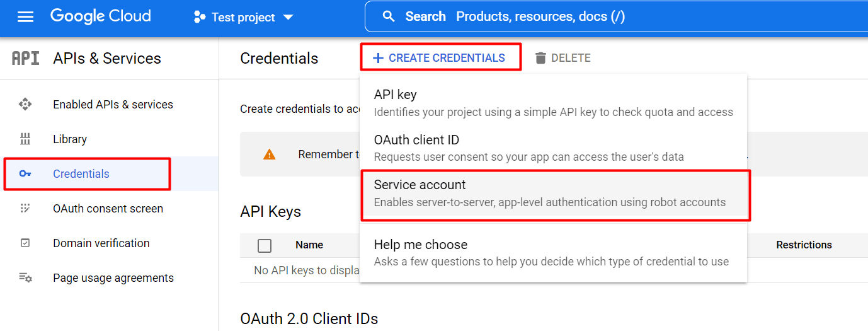The height and width of the screenshot is (331, 868).
Task: Click the Page usage agreements icon
Action: tap(25, 278)
